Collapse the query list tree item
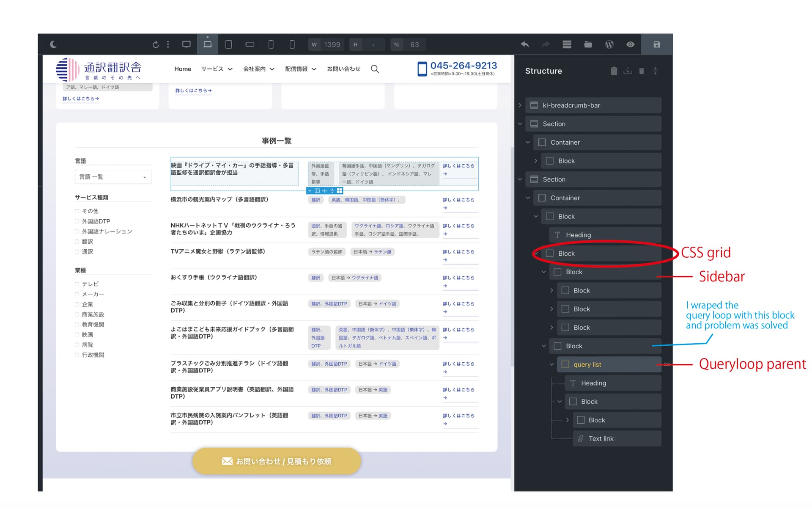This screenshot has height=507, width=812. coord(551,364)
